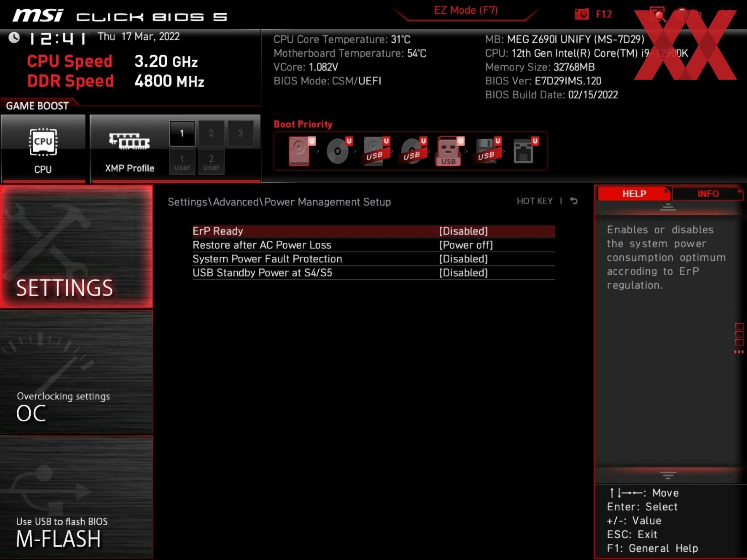Select the USB key boot device icon
Viewport: 747px width, 560px height.
click(450, 151)
